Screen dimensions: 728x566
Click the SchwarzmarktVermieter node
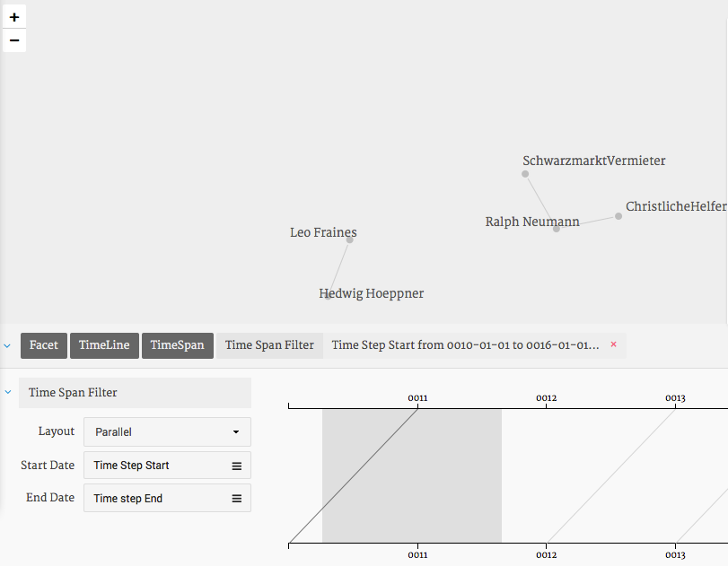(525, 173)
